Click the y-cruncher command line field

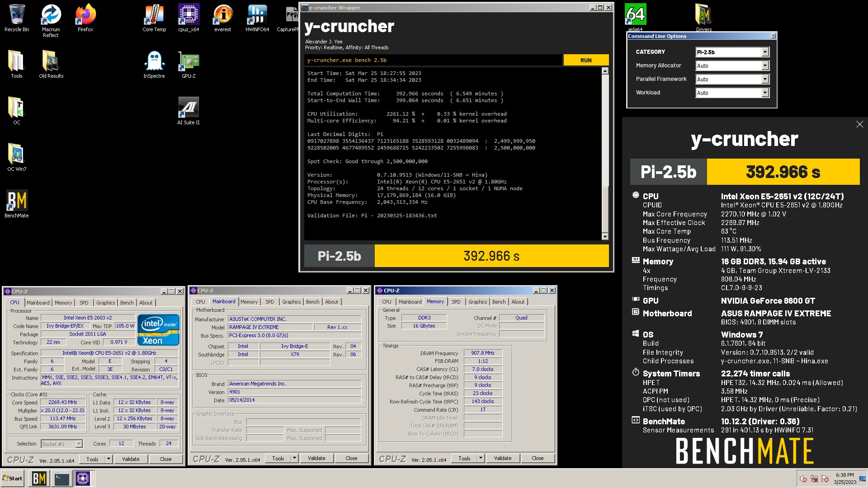click(x=433, y=60)
